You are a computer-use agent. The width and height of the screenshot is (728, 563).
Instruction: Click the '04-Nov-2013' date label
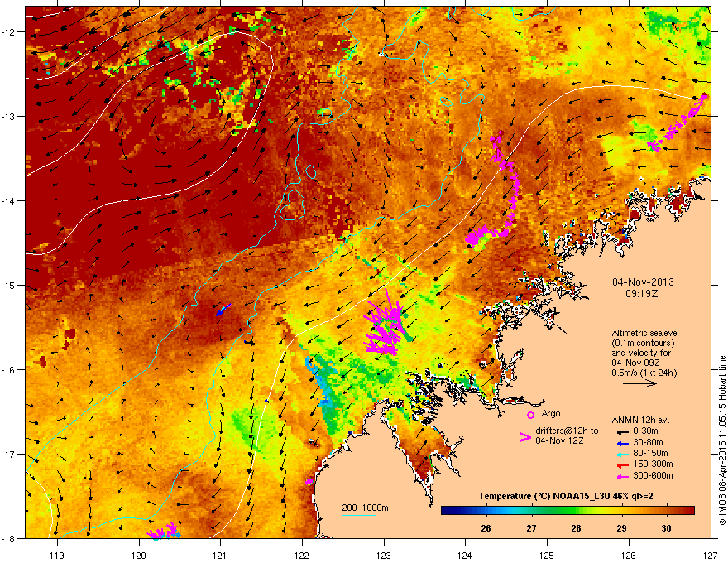pyautogui.click(x=643, y=282)
